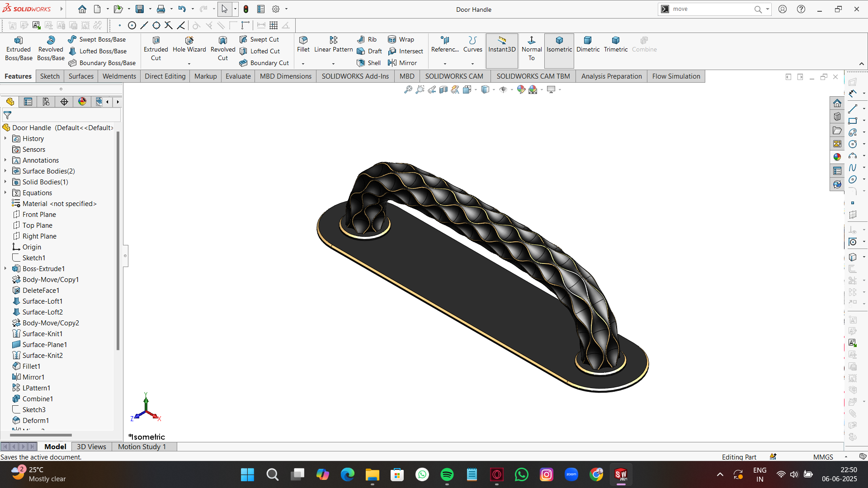Viewport: 868px width, 488px height.
Task: Click the Linear Pattern tool
Action: point(333,45)
